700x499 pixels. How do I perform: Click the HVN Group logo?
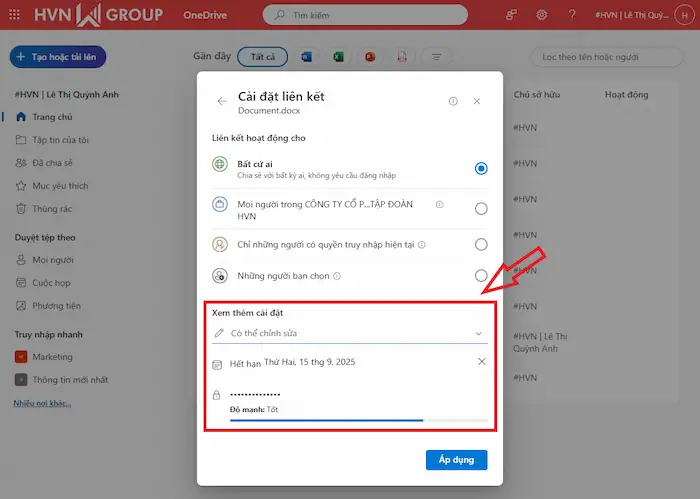[99, 15]
